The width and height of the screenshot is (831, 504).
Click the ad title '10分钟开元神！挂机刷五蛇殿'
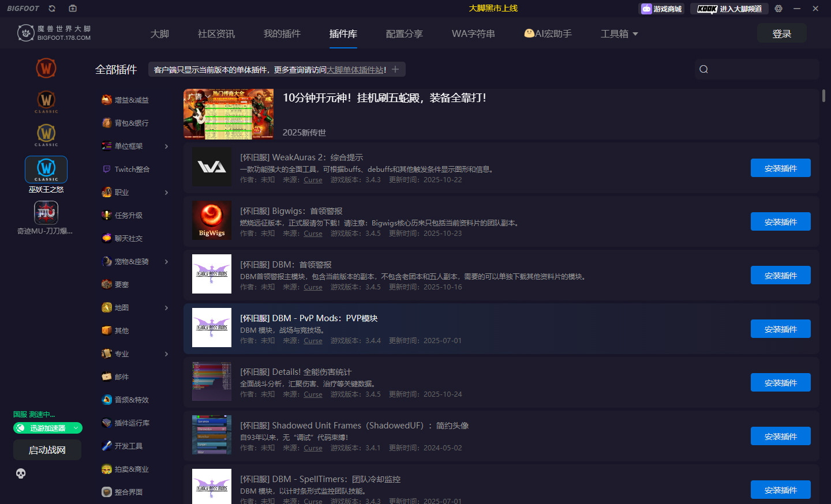384,98
